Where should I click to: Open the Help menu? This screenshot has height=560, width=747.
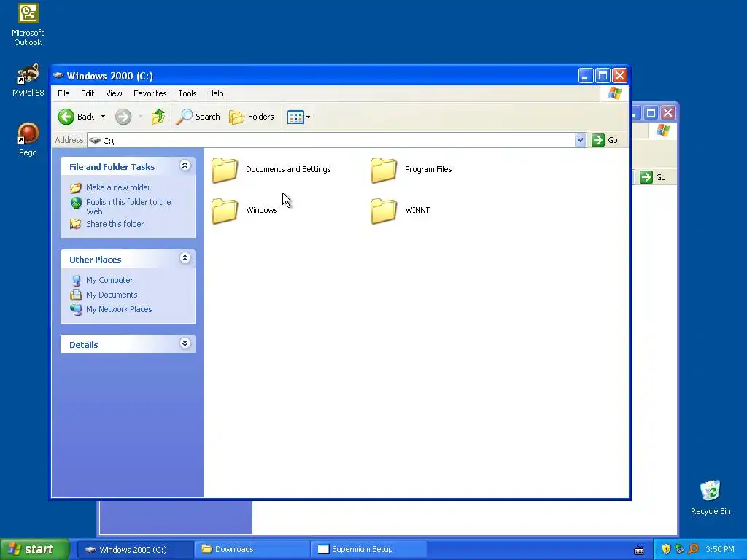click(x=215, y=93)
